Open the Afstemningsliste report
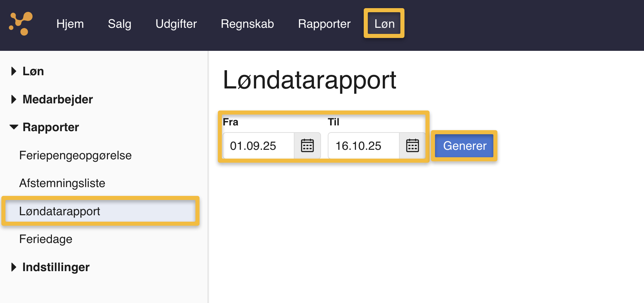644x303 pixels. click(62, 183)
